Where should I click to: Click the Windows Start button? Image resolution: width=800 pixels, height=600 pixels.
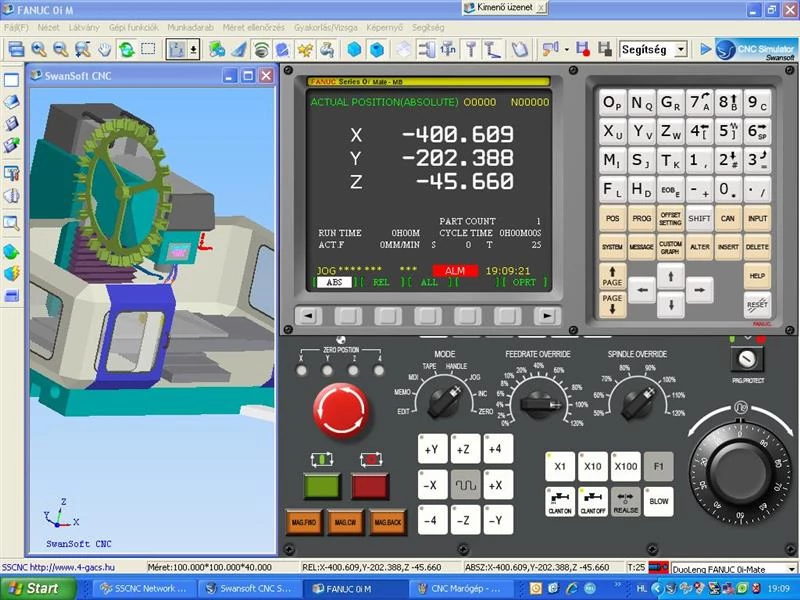coord(37,589)
